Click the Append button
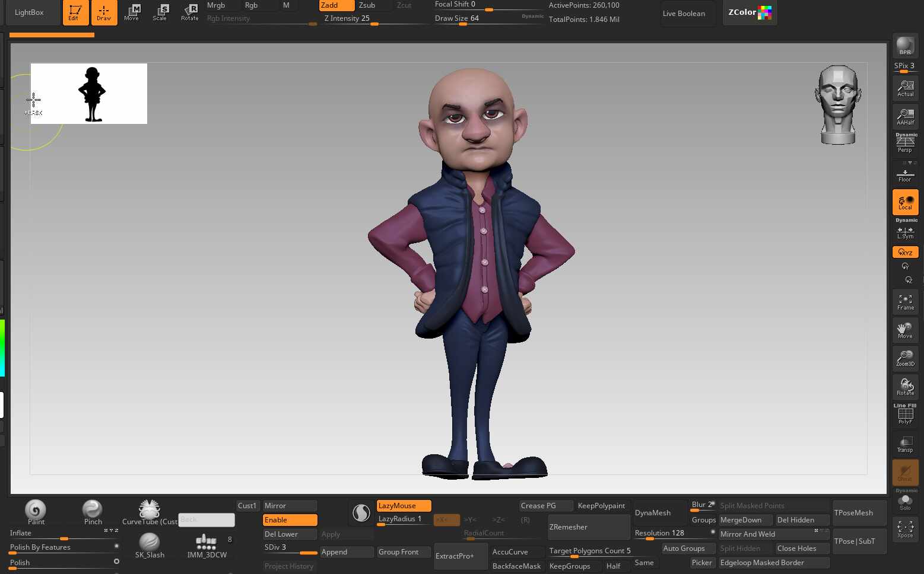Viewport: 924px width, 574px height. tap(347, 552)
